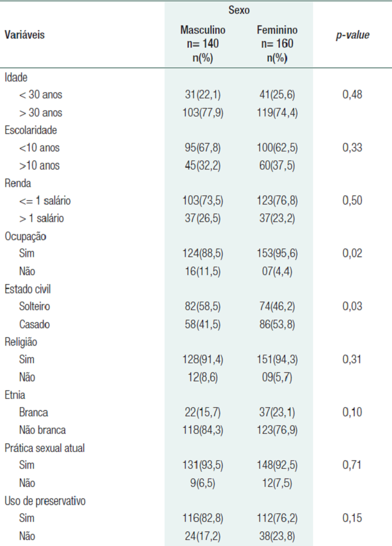The image size is (392, 546).
Task: Click the "p-value" column header
Action: point(352,35)
